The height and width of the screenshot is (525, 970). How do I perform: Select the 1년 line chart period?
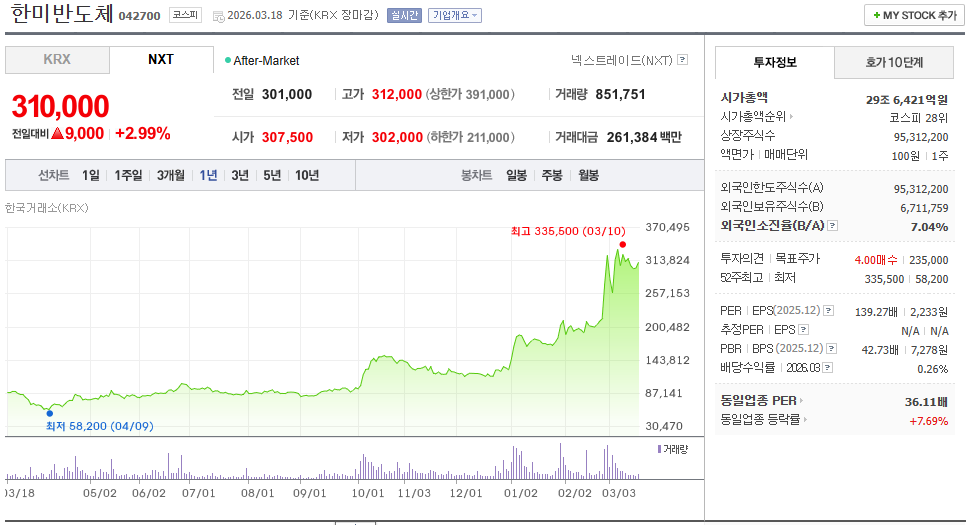(208, 176)
